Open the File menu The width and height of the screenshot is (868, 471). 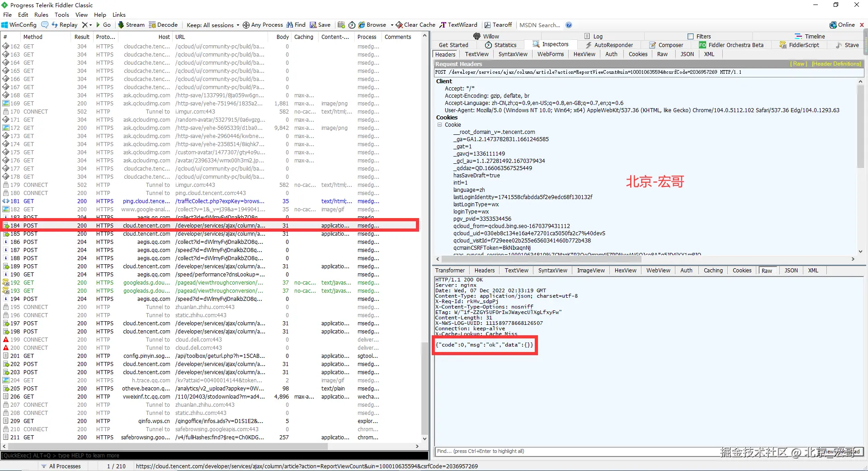point(7,14)
